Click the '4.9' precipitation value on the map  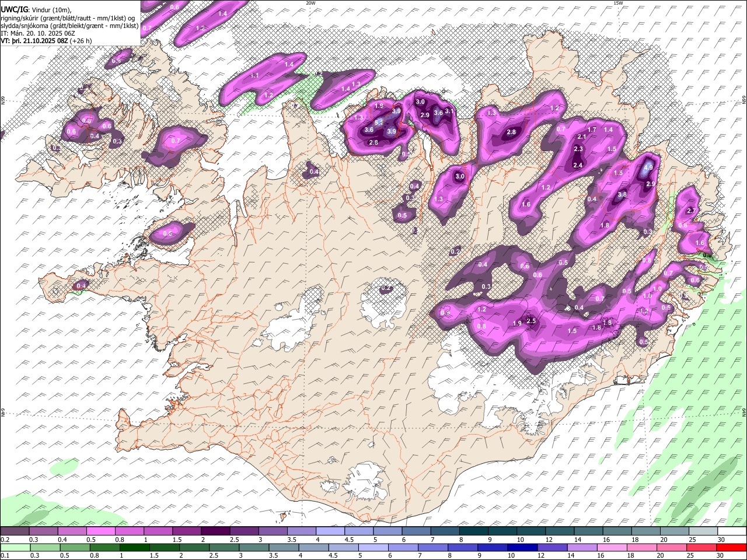[x=648, y=167]
